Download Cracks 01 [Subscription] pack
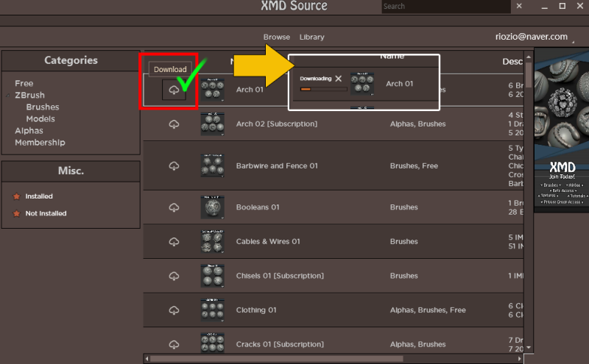Screen dimensions: 589x364 [174, 344]
